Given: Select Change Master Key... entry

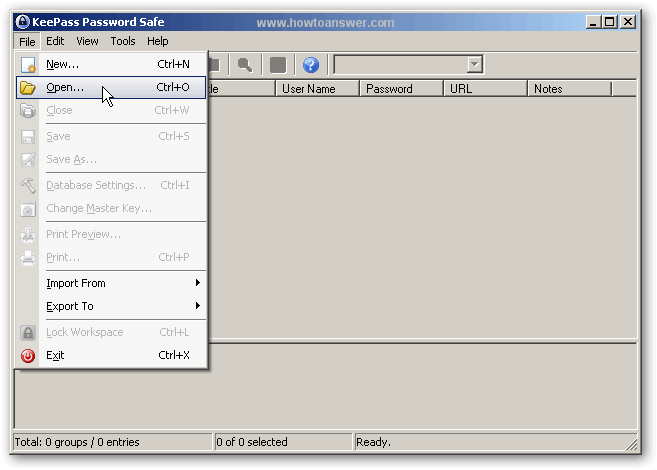Looking at the screenshot, I should pos(111,209).
